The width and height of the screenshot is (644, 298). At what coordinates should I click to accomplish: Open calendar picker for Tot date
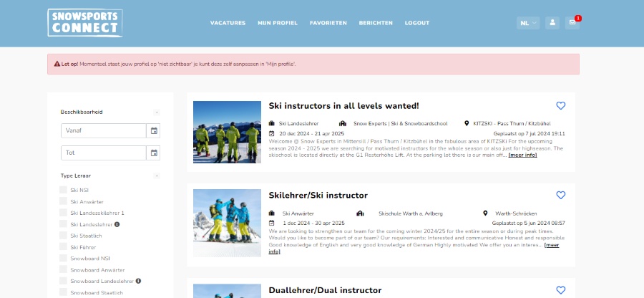coord(153,153)
